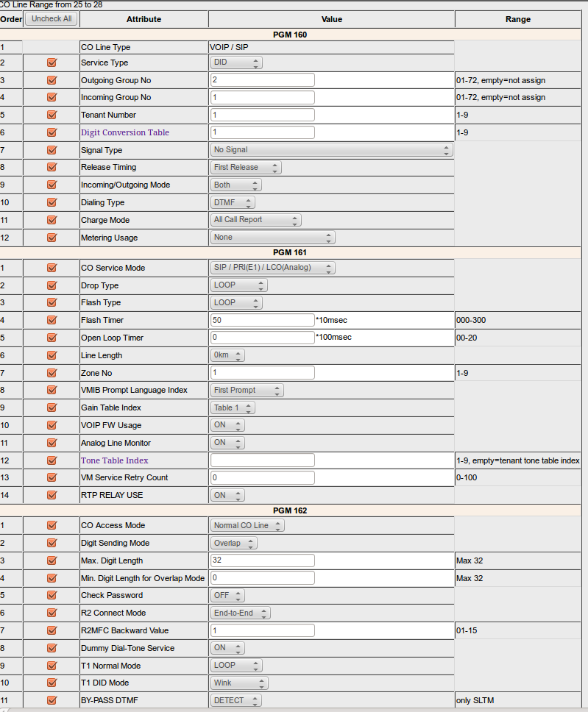
Task: Open the Release Timing dropdown
Action: (246, 168)
